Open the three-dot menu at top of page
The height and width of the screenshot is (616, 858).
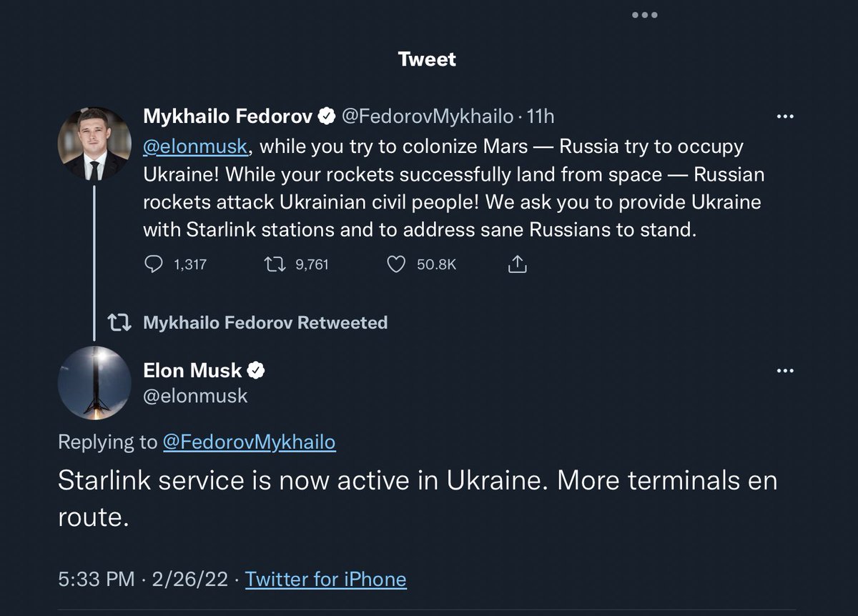[644, 16]
